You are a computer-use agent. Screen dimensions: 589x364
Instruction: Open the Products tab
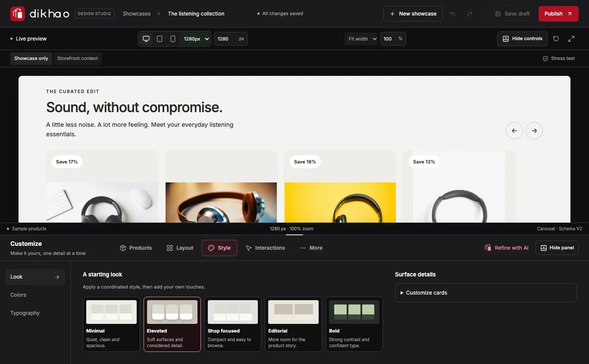coord(136,248)
